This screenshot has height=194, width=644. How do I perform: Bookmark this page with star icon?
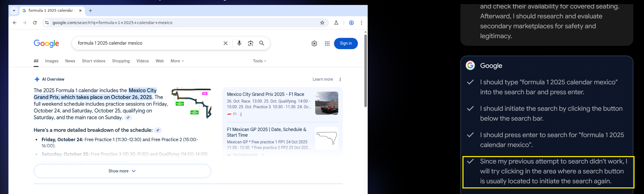(x=322, y=23)
